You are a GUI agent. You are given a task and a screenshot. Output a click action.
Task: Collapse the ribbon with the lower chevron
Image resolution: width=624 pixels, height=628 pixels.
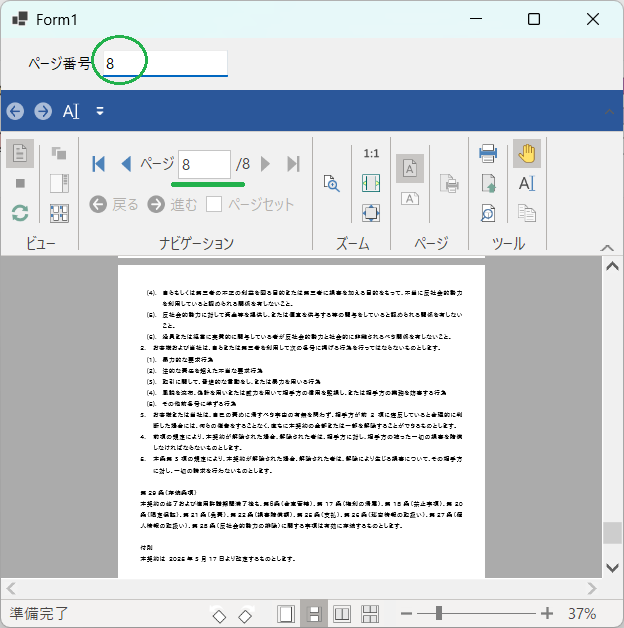(607, 248)
